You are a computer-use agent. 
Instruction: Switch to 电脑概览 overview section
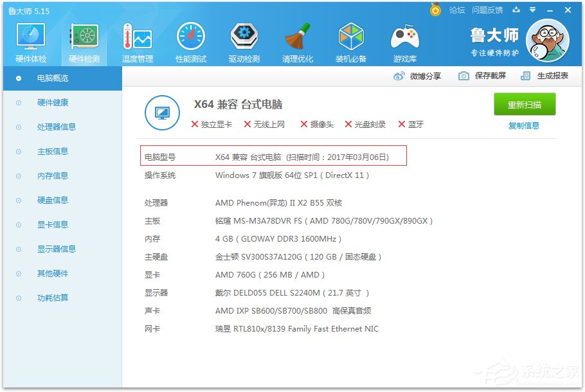[x=50, y=78]
